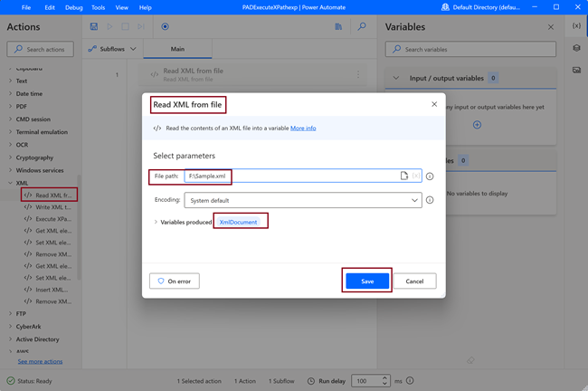Open the UI elements layers icon in right sidebar
Image resolution: width=588 pixels, height=391 pixels.
[576, 47]
